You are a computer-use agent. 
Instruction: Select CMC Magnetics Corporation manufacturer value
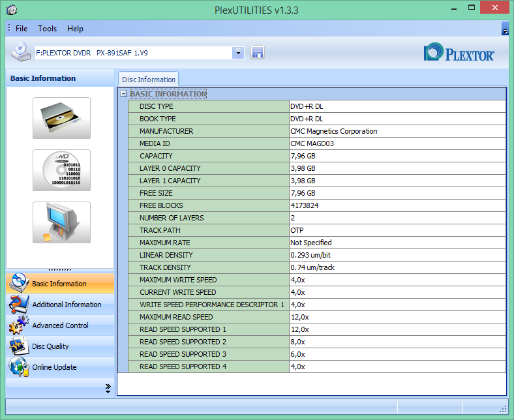coord(334,131)
